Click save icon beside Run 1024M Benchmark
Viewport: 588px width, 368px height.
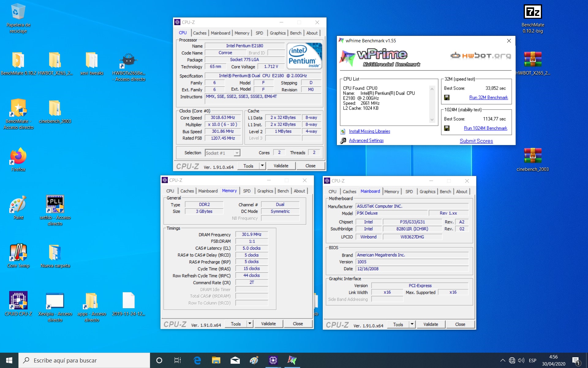point(447,128)
